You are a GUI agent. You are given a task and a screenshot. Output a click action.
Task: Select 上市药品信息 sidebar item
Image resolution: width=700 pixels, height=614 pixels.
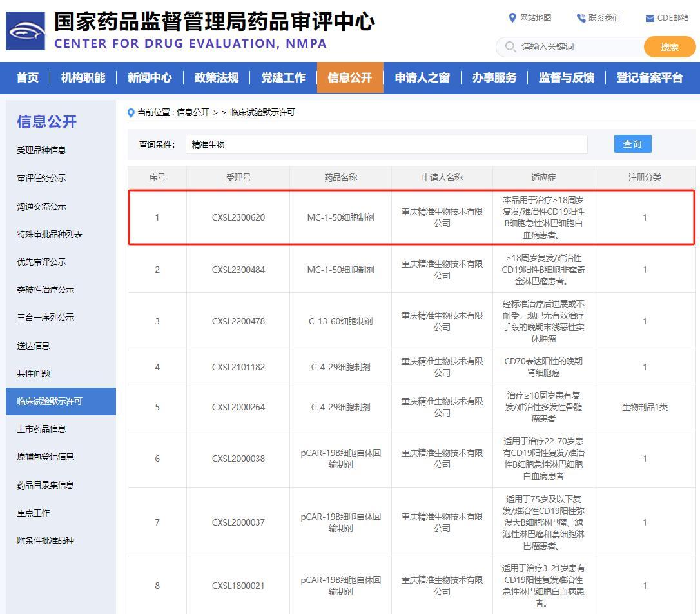tap(41, 429)
